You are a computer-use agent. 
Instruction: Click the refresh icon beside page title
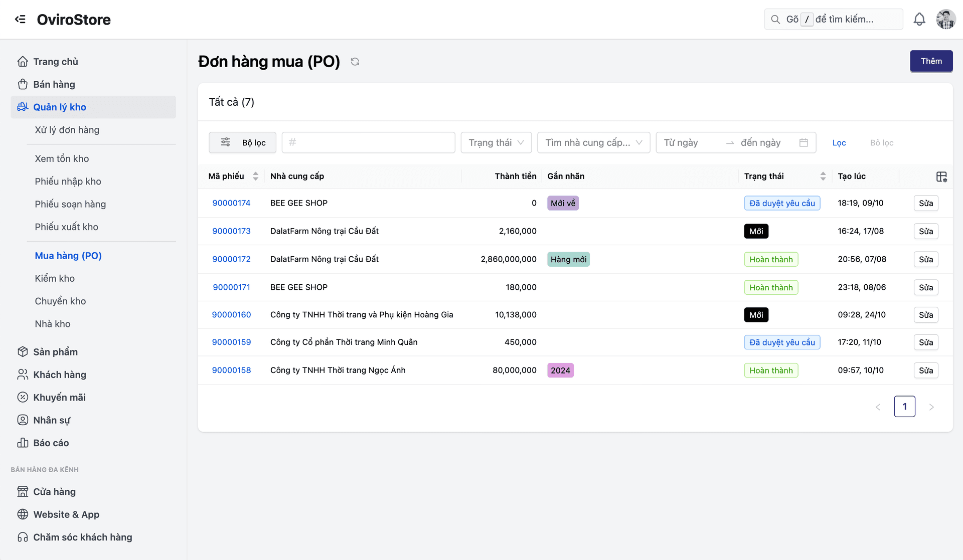tap(355, 62)
